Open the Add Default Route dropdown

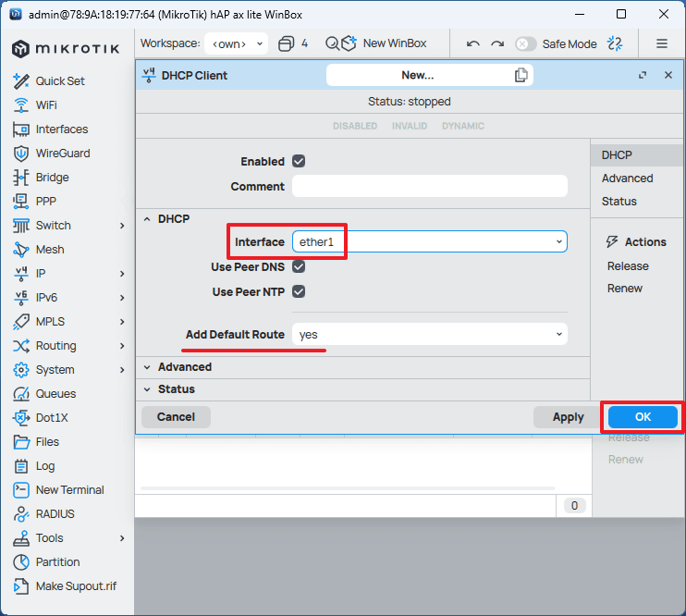click(429, 334)
